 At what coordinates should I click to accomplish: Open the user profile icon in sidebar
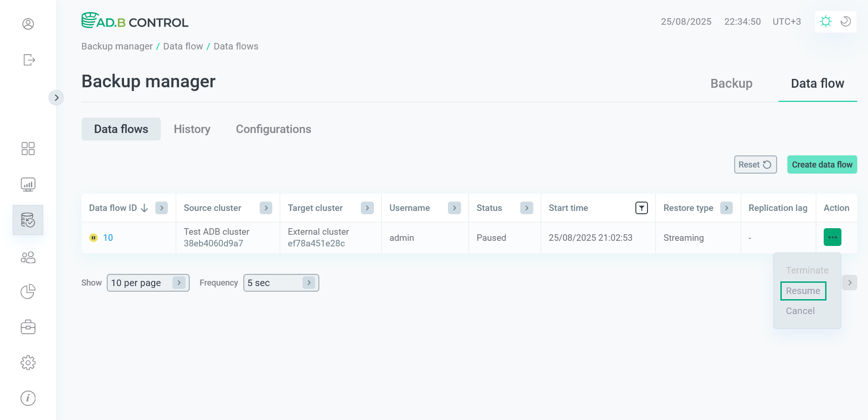28,23
